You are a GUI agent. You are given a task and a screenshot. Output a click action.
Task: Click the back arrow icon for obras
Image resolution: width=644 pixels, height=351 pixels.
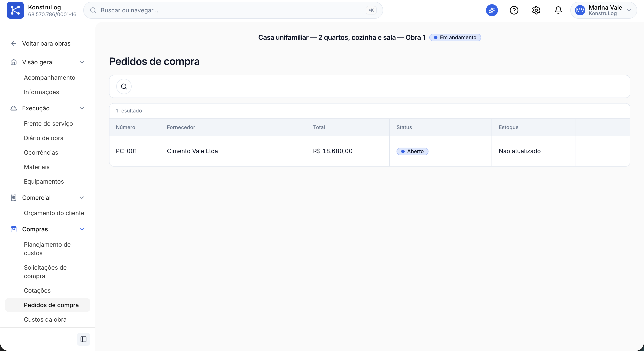(x=13, y=43)
